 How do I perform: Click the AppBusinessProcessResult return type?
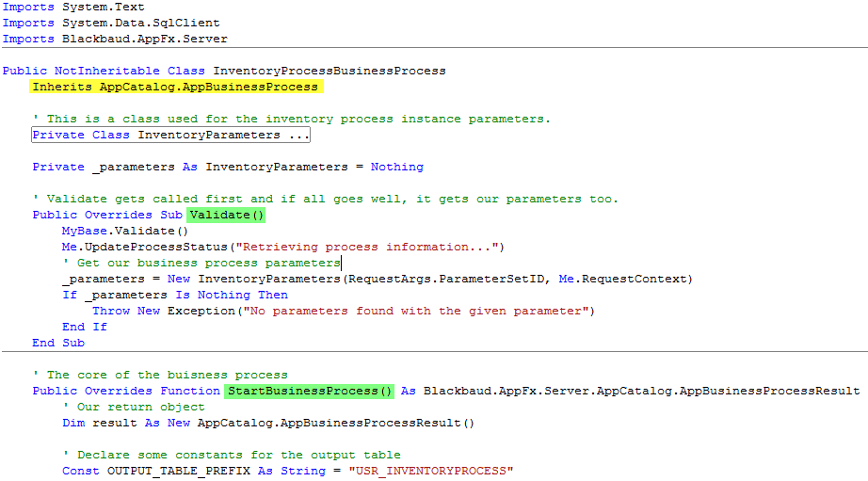(x=769, y=391)
